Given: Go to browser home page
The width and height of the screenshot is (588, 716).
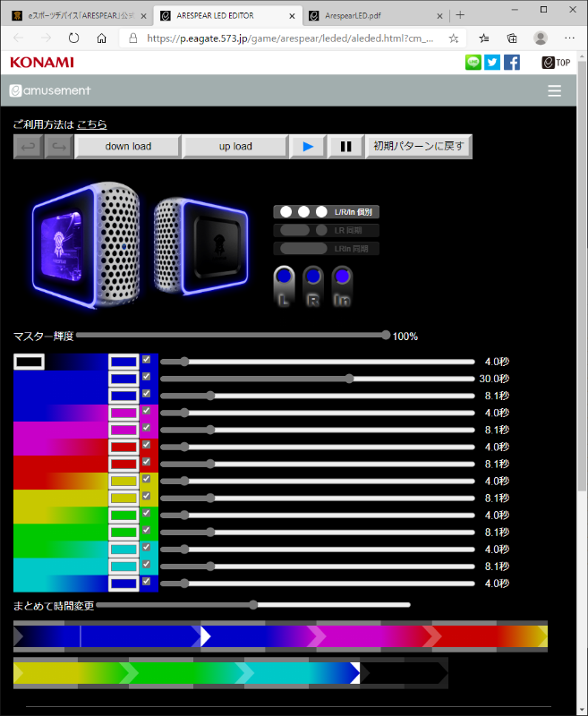Looking at the screenshot, I should [x=101, y=38].
